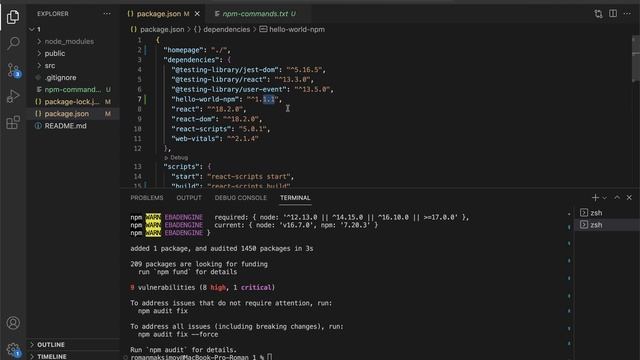Click dependencies in the breadcrumb

coord(222,29)
